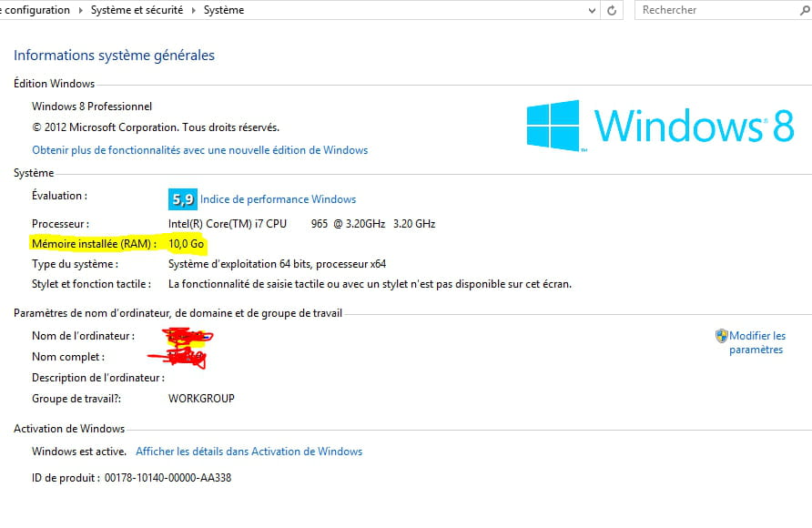Image resolution: width=812 pixels, height=528 pixels.
Task: Open Afficher les détails dans Activation de Windows
Action: click(249, 452)
